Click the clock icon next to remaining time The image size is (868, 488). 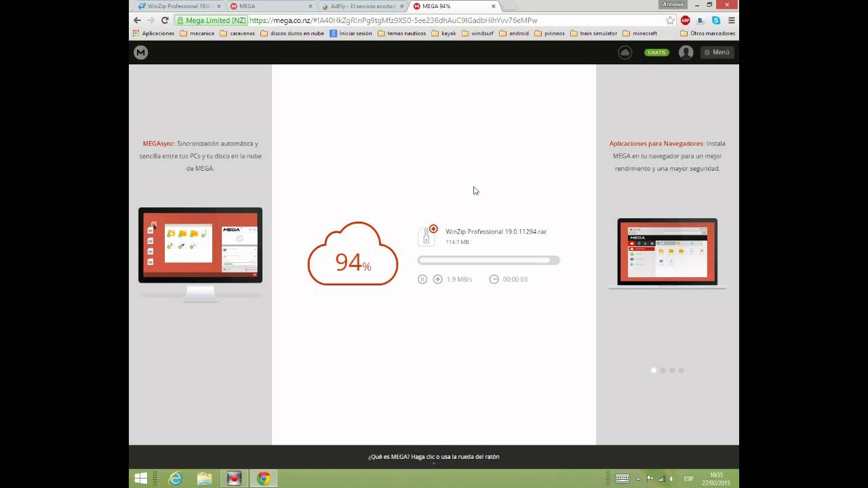coord(494,279)
